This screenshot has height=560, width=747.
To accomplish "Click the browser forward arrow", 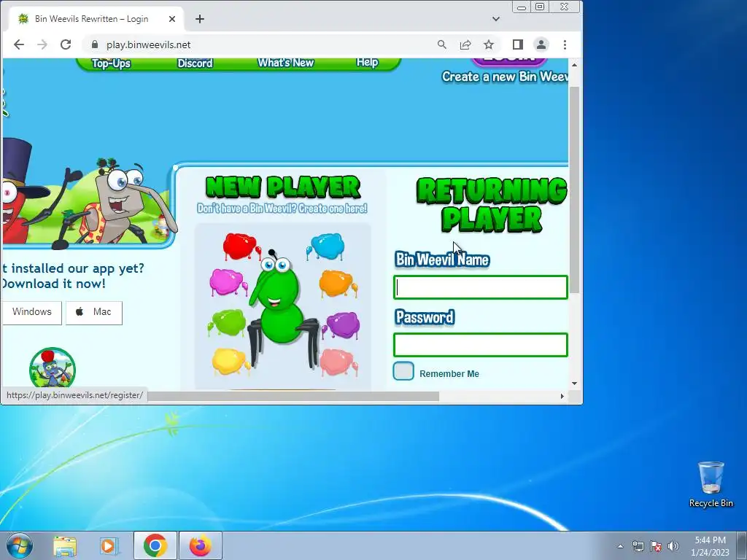I will [x=42, y=44].
